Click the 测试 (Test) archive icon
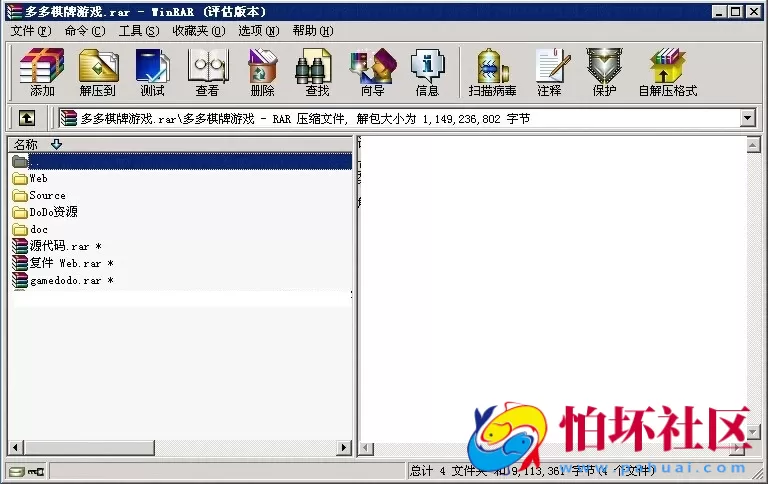Screen dimensions: 768x484 point(152,71)
